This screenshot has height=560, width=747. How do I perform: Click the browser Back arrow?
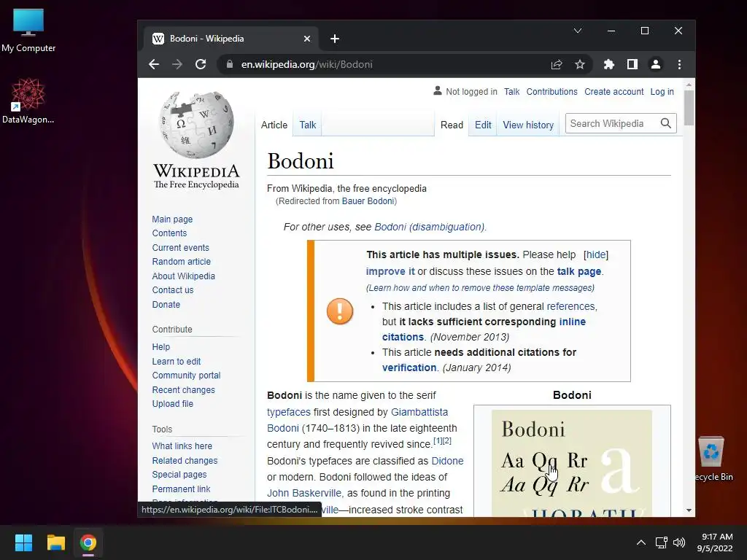[153, 64]
